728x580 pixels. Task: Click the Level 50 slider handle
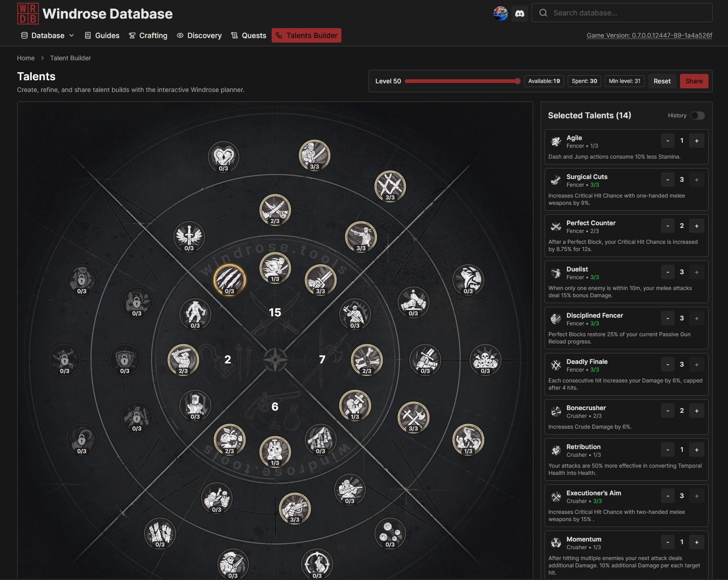coord(517,82)
